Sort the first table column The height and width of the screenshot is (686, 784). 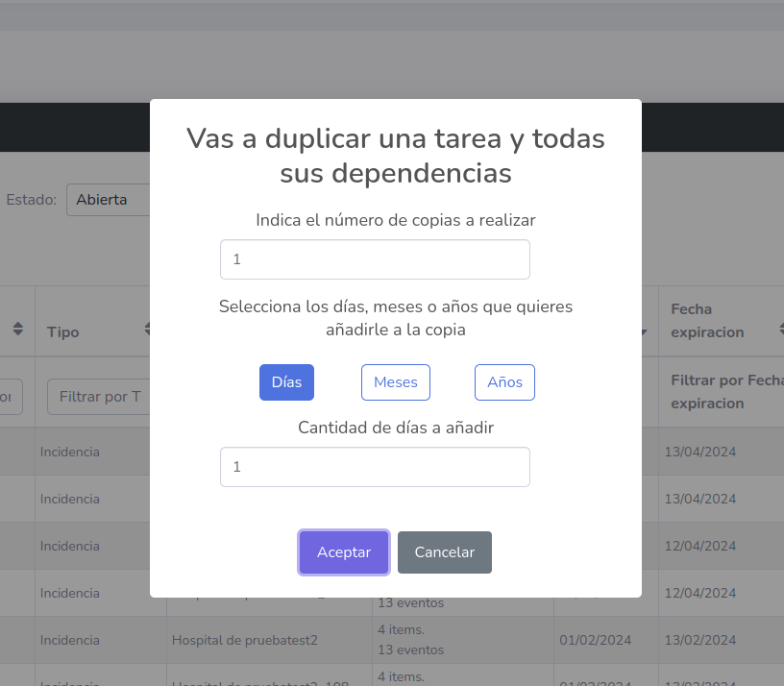(16, 328)
